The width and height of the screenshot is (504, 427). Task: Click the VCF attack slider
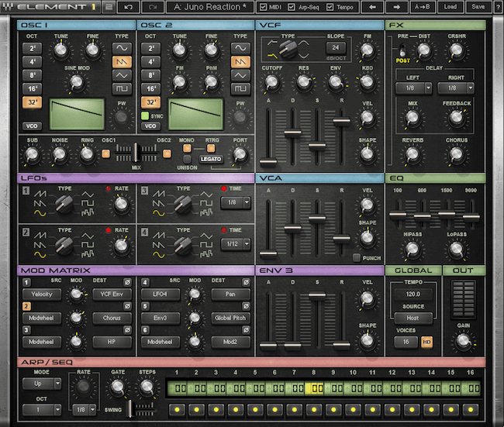[x=268, y=163]
